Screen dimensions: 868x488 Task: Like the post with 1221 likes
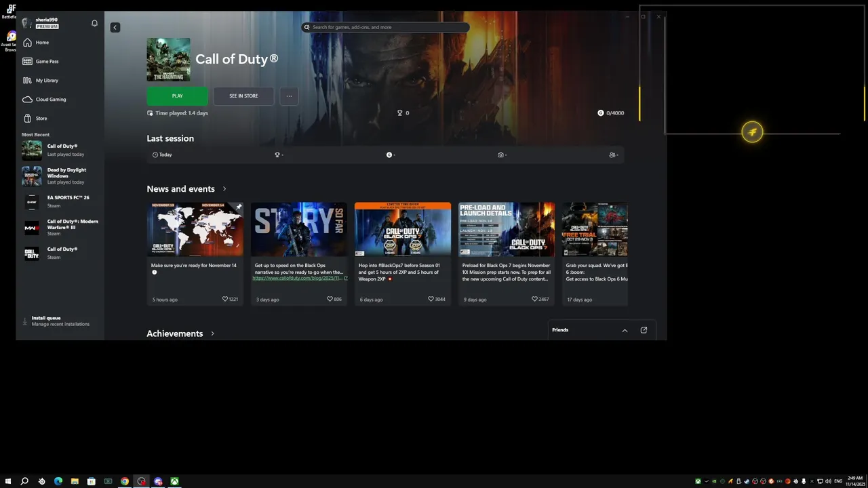[226, 299]
